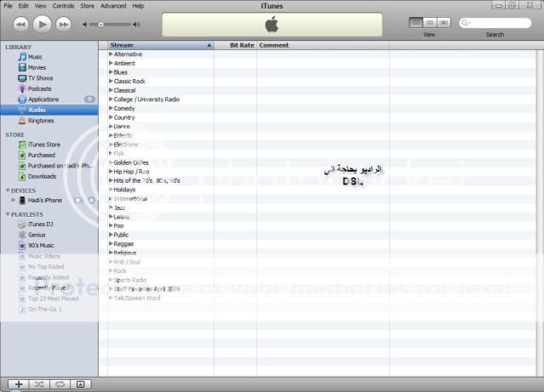Toggle repeat playback button
544x392 pixels.
(x=60, y=384)
